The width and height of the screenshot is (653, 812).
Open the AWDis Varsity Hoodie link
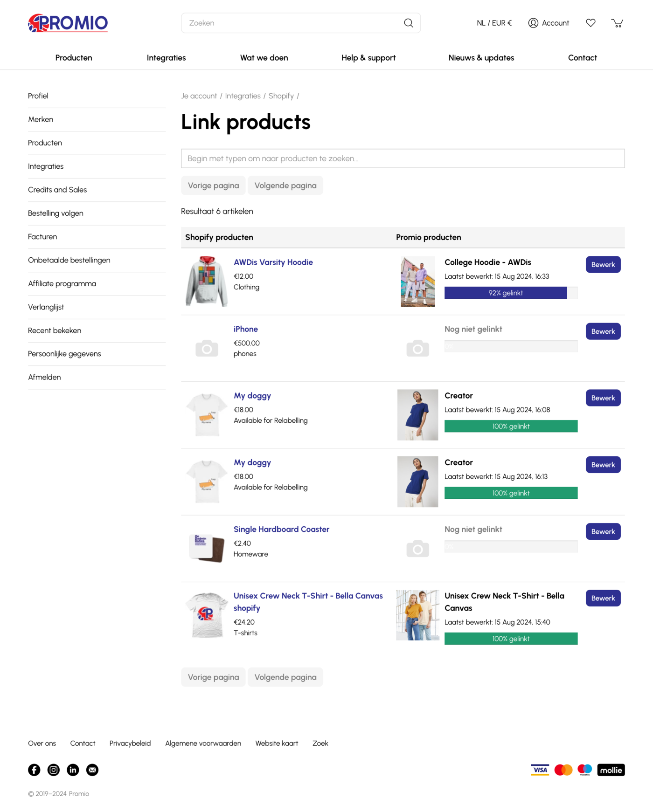pos(273,262)
